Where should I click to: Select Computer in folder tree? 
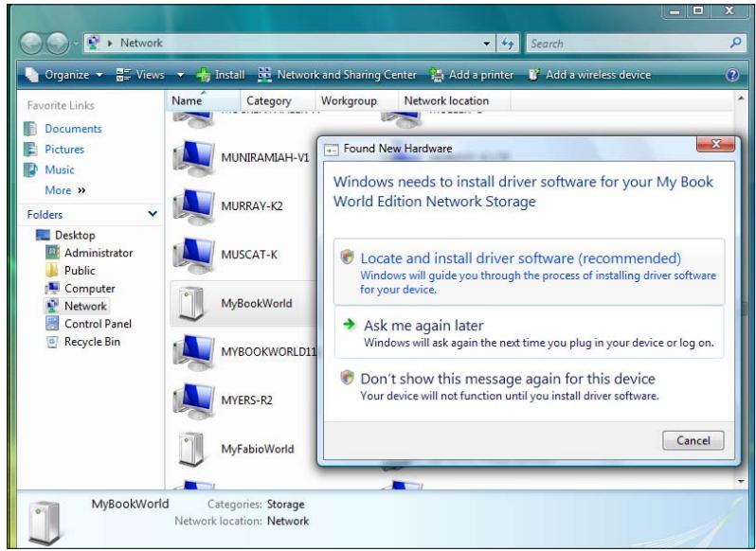point(90,289)
